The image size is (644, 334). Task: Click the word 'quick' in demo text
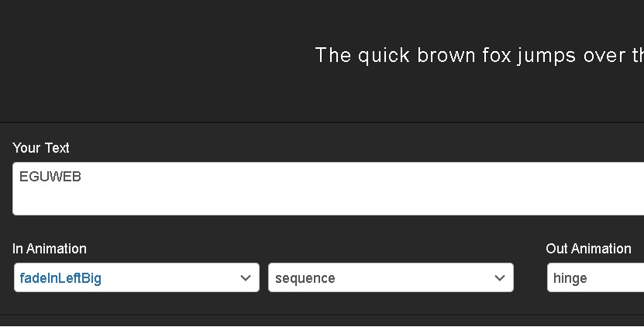click(x=384, y=56)
